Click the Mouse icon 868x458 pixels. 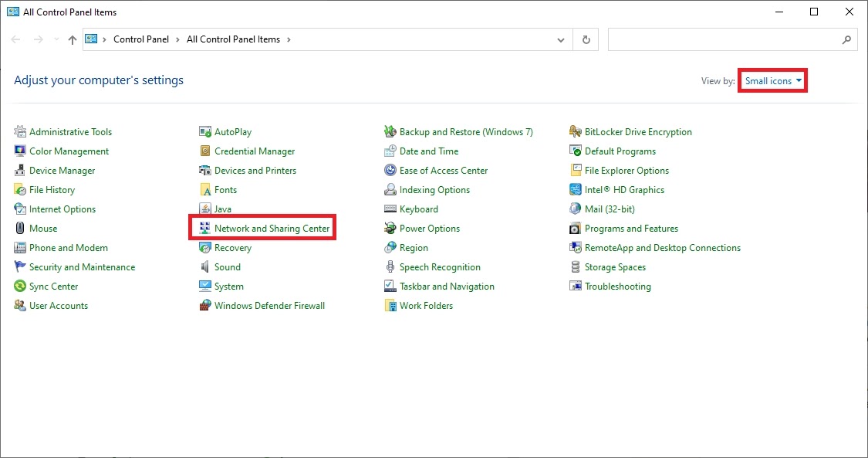pos(20,228)
